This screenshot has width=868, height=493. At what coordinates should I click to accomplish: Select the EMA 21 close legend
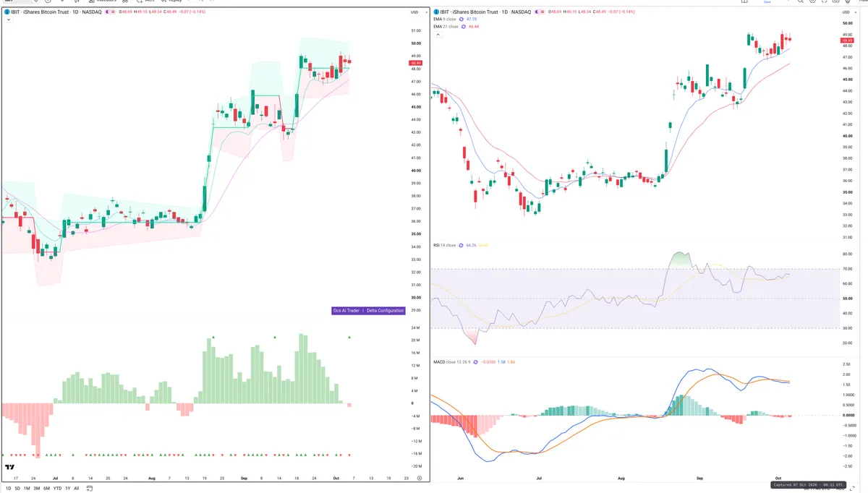point(446,26)
